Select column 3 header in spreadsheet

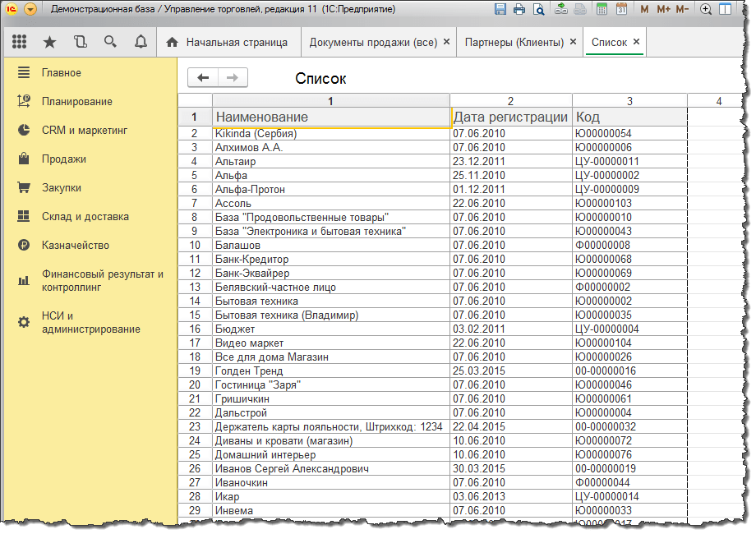coord(629,101)
